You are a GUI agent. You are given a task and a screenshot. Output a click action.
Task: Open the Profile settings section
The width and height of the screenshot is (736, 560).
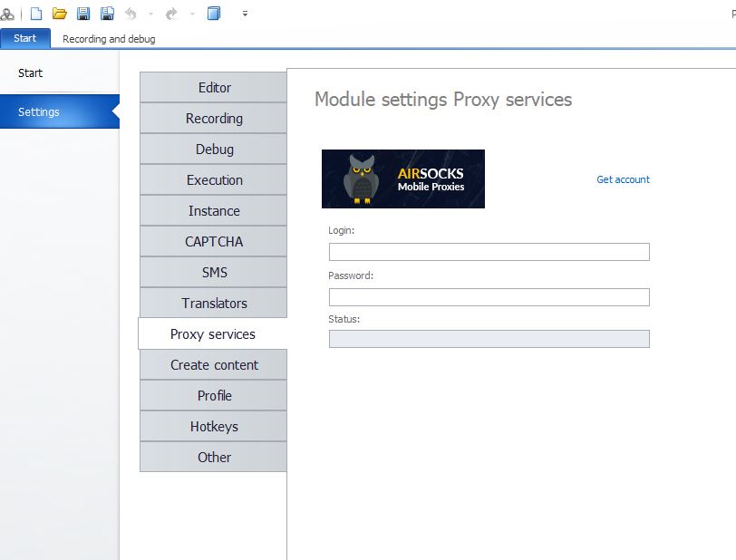coord(213,396)
